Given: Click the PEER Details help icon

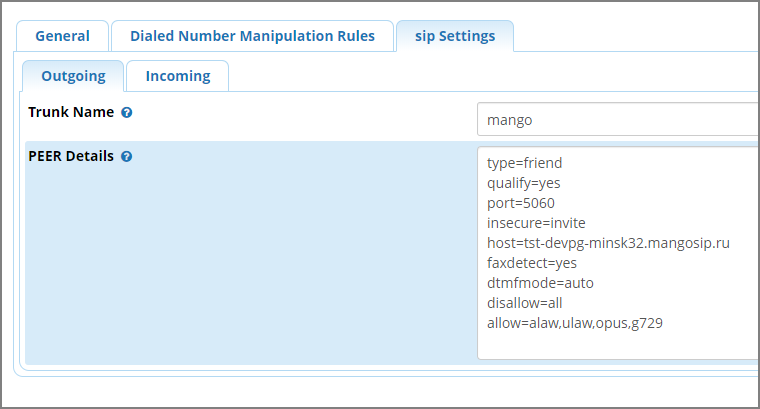Looking at the screenshot, I should coord(127,157).
